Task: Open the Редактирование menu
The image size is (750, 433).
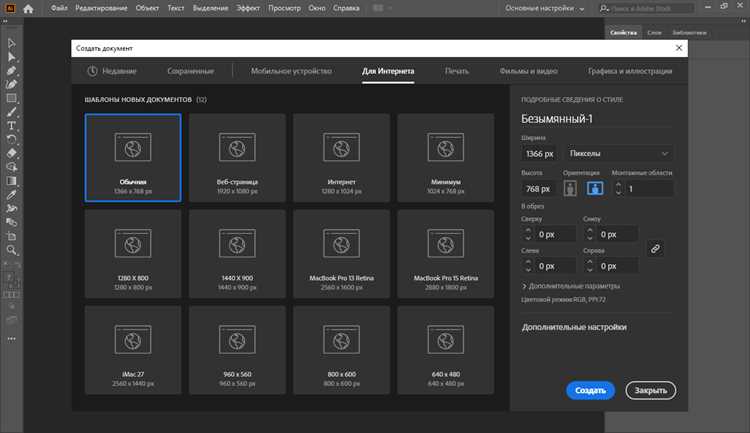Action: [101, 8]
